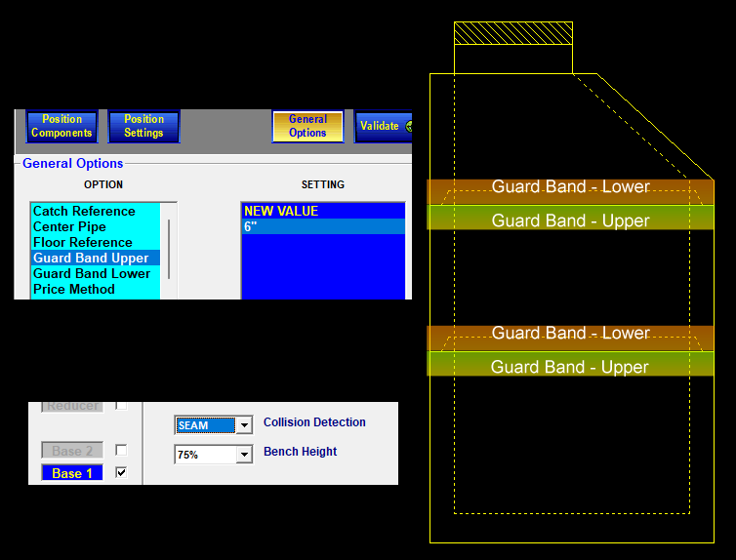This screenshot has width=736, height=560.
Task: Open the Bench Height dropdown arrow
Action: (244, 455)
